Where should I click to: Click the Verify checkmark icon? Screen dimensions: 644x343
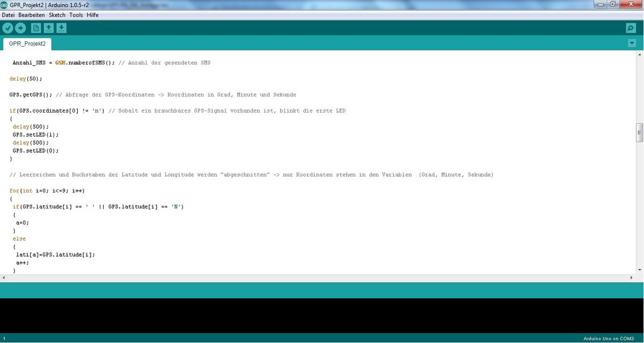[x=8, y=28]
